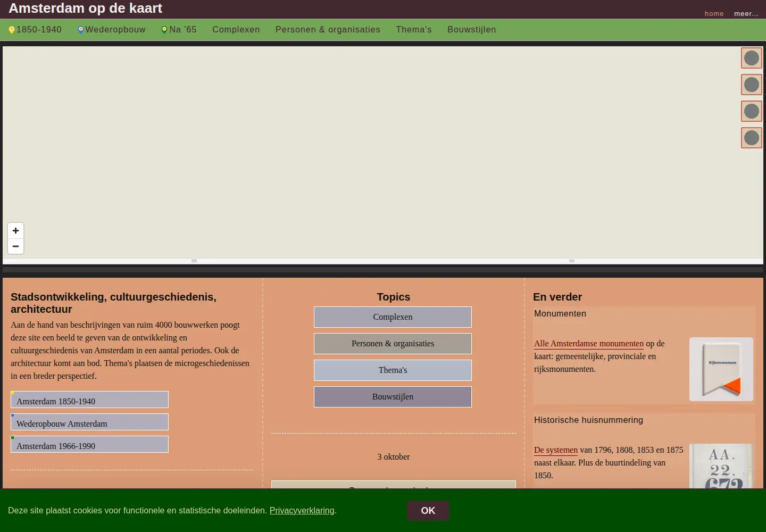The image size is (766, 532).
Task: Click the fourth round gray map control button
Action: [x=752, y=138]
